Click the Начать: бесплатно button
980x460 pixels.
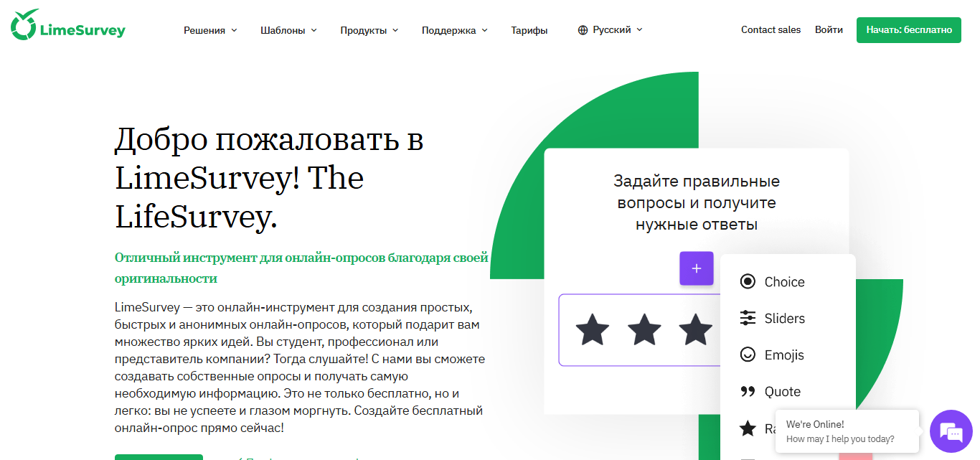coord(909,30)
